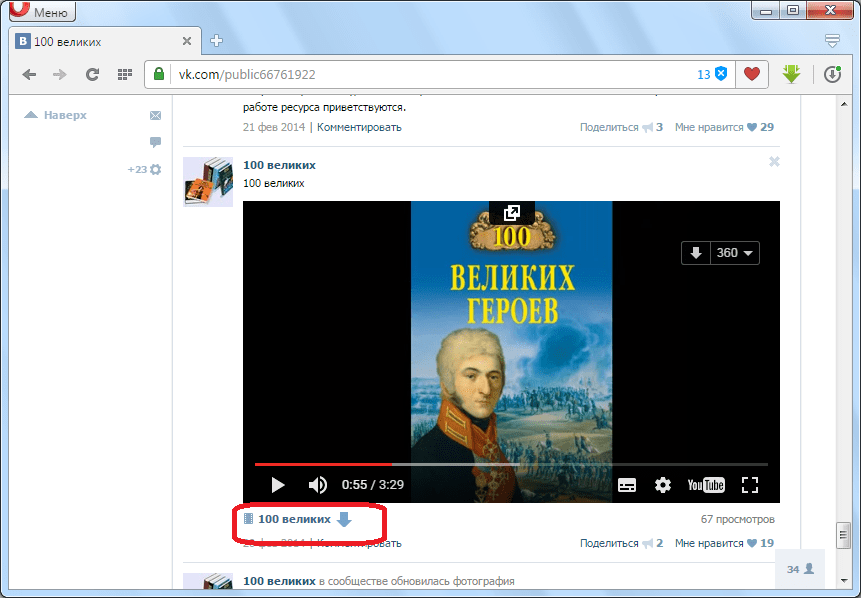Click the browser reload page icon

coord(92,75)
